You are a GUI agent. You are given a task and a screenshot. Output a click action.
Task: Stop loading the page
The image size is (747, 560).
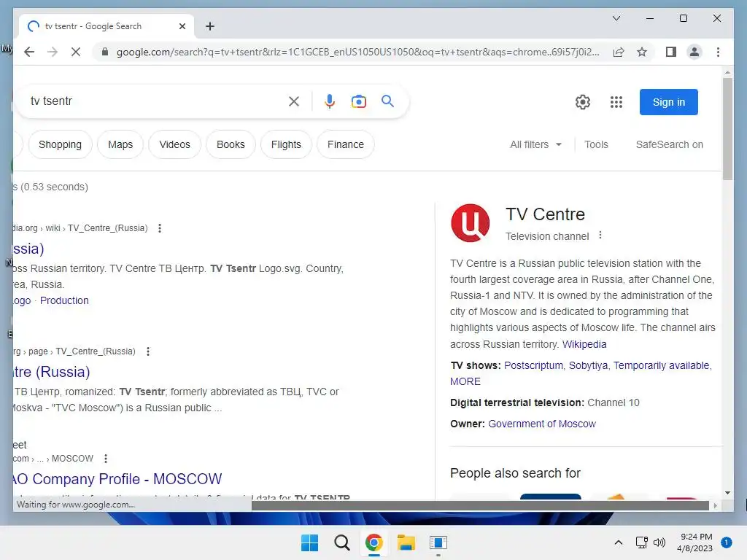pyautogui.click(x=76, y=52)
